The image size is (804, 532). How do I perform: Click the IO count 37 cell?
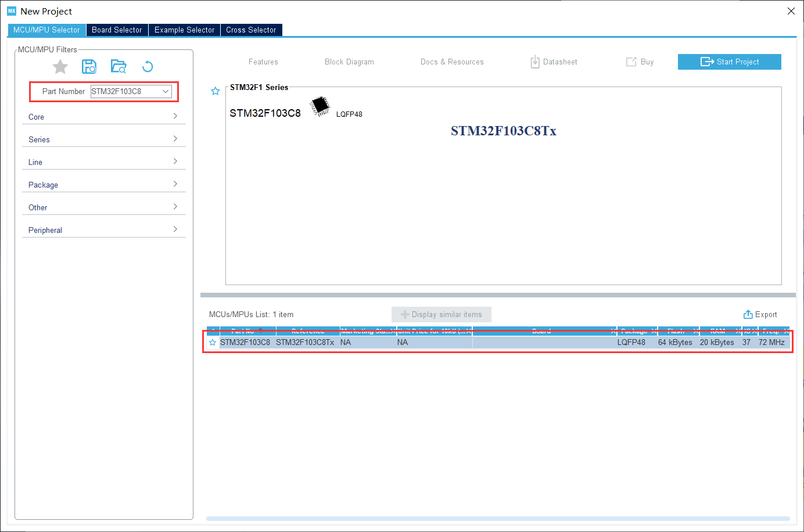[x=746, y=343]
